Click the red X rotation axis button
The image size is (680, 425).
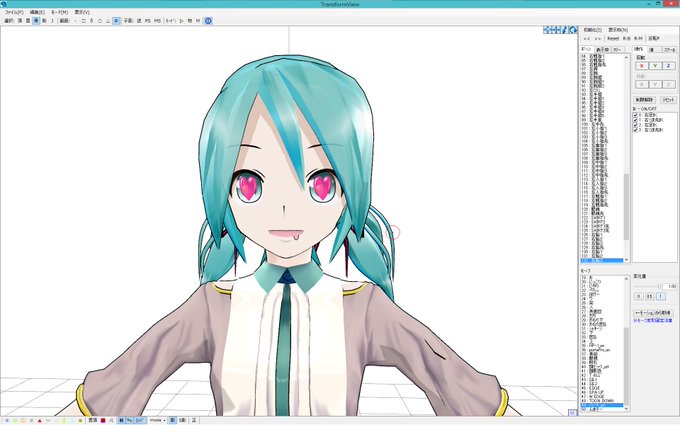tap(642, 66)
